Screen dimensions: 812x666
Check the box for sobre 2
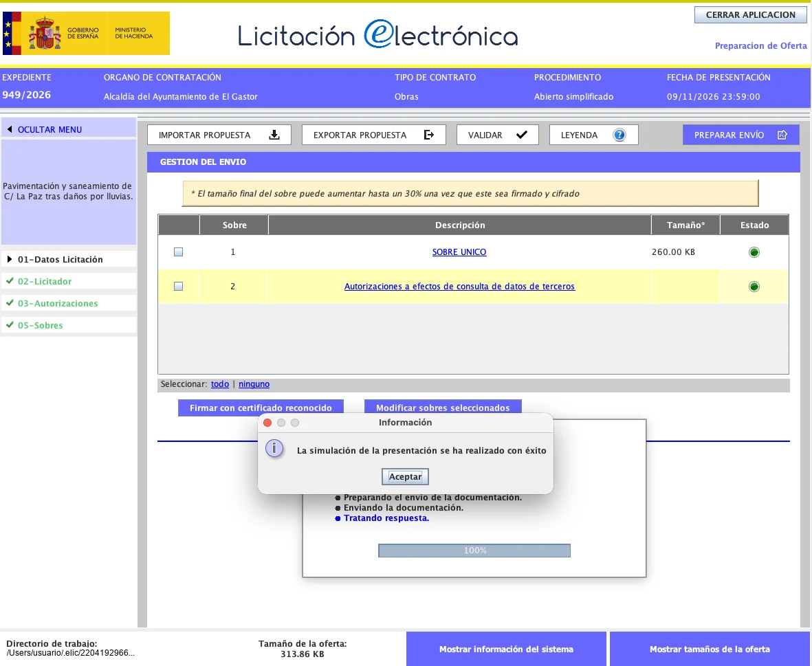tap(178, 286)
